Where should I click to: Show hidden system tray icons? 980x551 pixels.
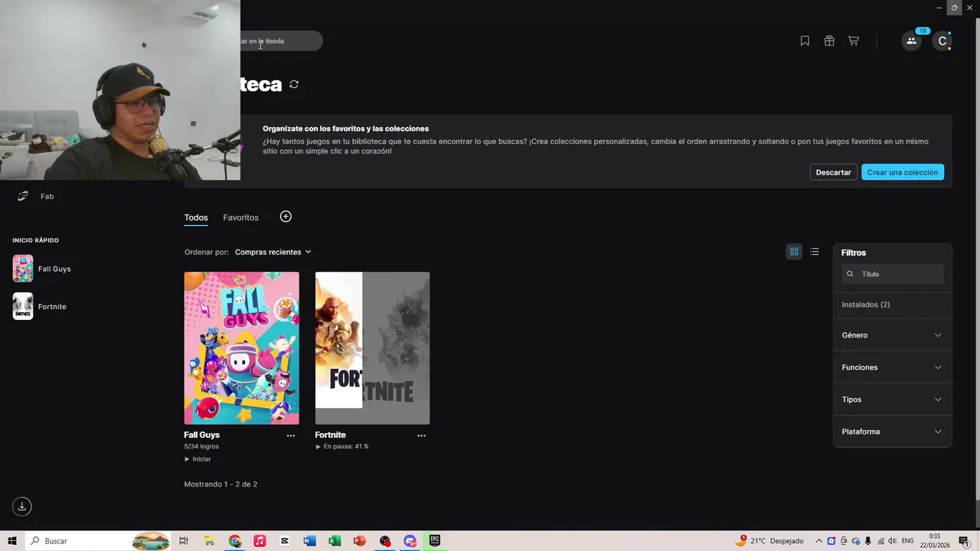click(819, 541)
